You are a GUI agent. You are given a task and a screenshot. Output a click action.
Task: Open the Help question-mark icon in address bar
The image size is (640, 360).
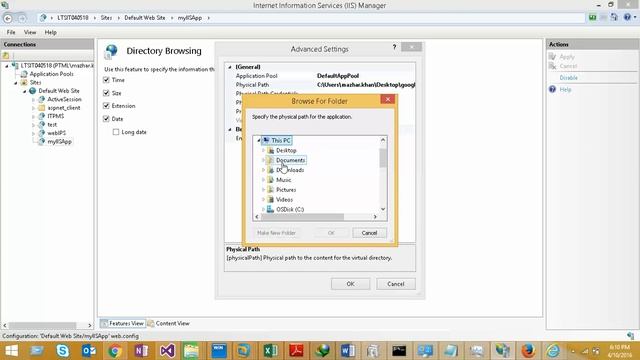coord(627,17)
